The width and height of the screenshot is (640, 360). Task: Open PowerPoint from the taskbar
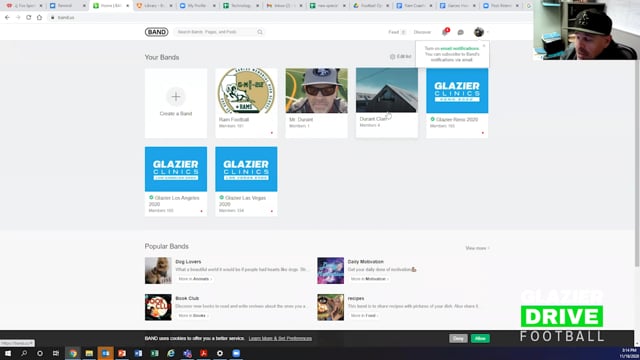tap(122, 353)
